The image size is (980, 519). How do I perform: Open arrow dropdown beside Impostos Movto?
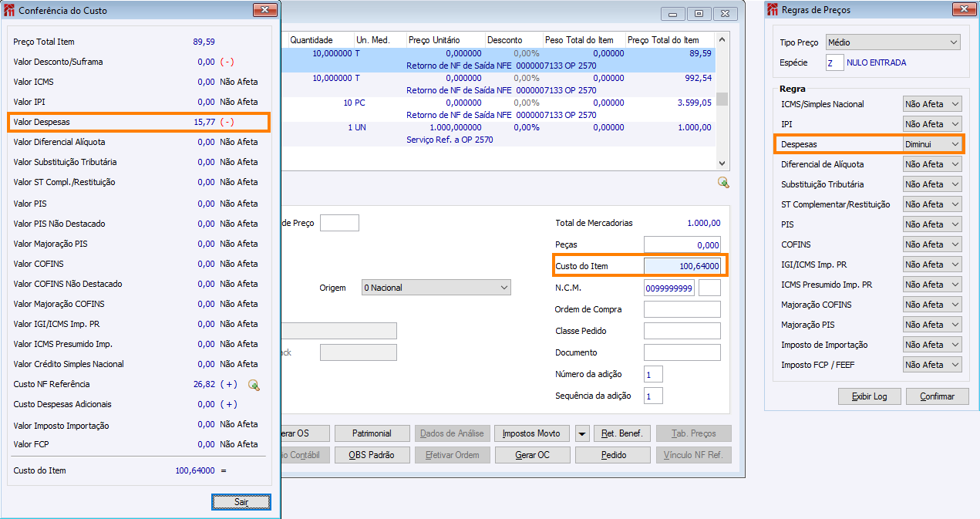583,433
